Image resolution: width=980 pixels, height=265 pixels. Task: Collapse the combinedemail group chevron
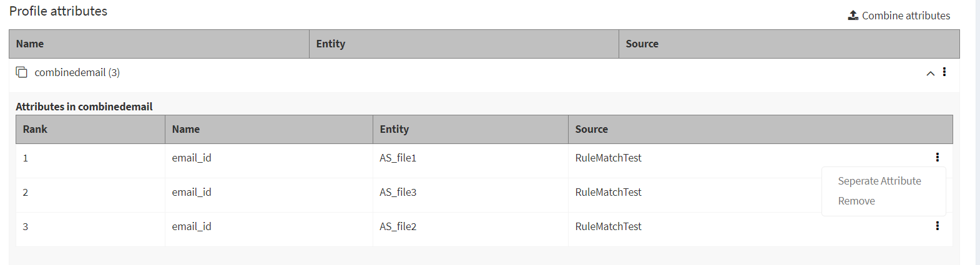click(x=930, y=73)
